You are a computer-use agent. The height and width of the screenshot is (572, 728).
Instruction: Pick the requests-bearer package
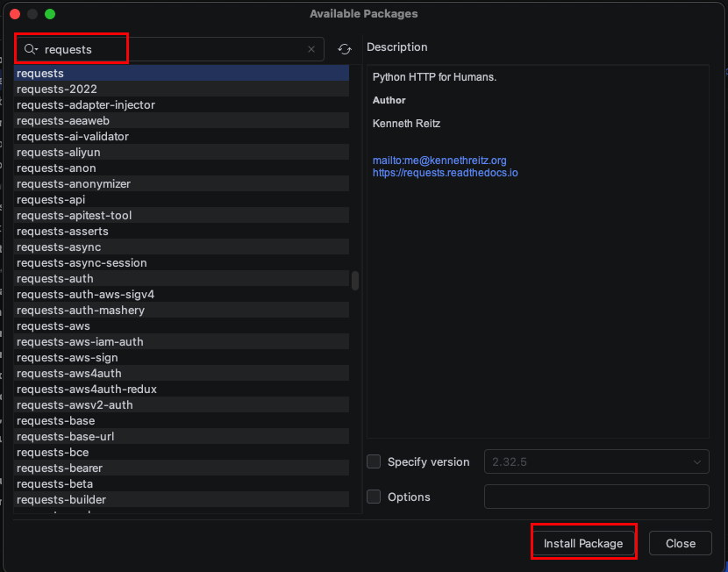tap(60, 468)
